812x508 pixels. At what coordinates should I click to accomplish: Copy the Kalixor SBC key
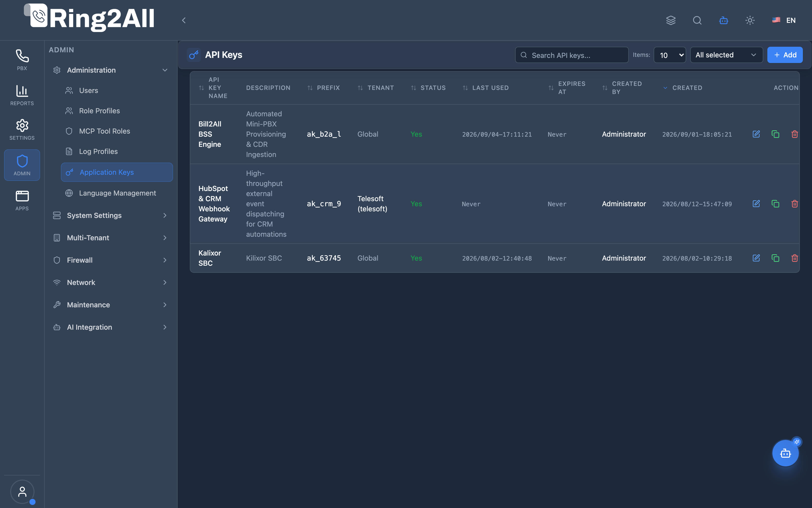coord(775,258)
